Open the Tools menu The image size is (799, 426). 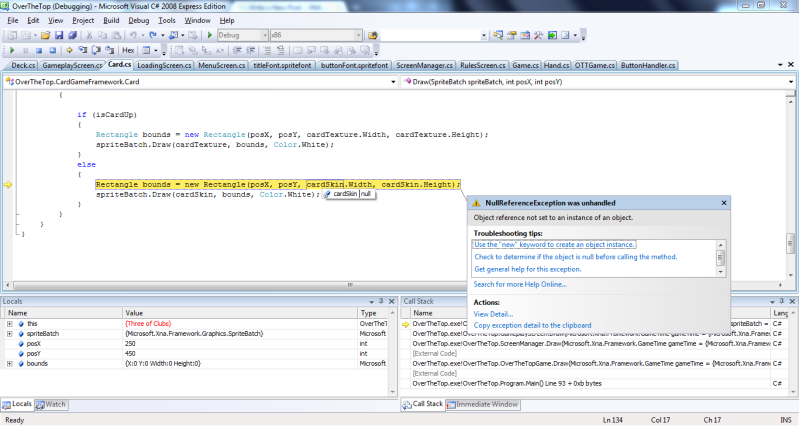pyautogui.click(x=167, y=20)
